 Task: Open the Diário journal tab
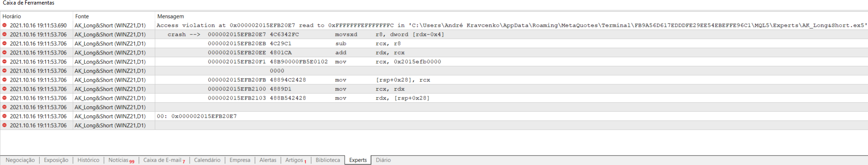click(383, 160)
